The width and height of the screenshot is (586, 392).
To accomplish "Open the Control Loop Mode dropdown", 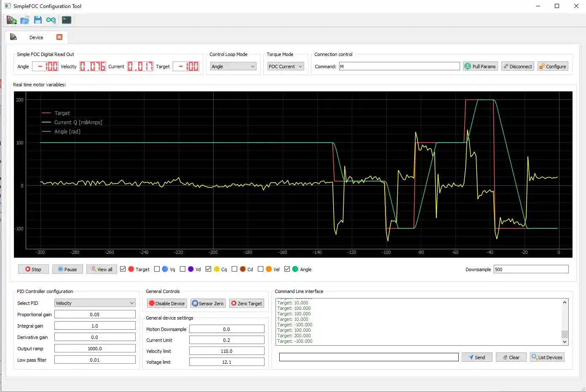I will [233, 67].
